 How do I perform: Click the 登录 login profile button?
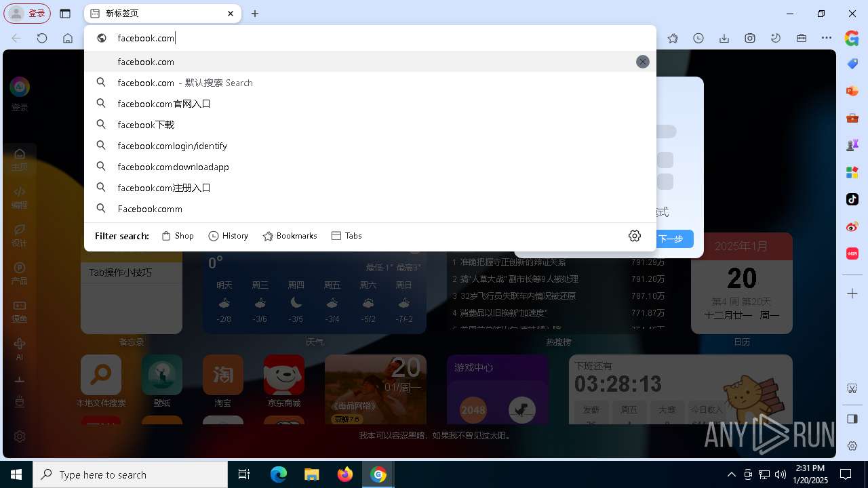tap(28, 14)
